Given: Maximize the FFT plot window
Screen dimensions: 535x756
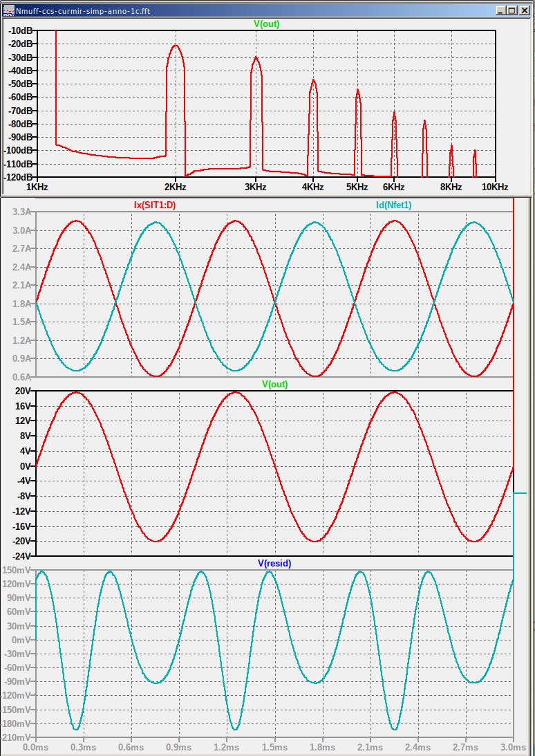Looking at the screenshot, I should point(511,10).
